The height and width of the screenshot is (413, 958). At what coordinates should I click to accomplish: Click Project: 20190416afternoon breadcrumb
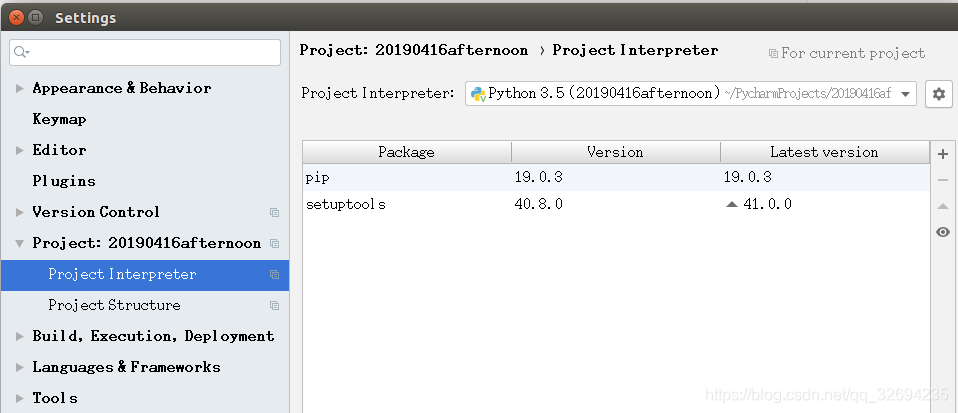pyautogui.click(x=414, y=51)
